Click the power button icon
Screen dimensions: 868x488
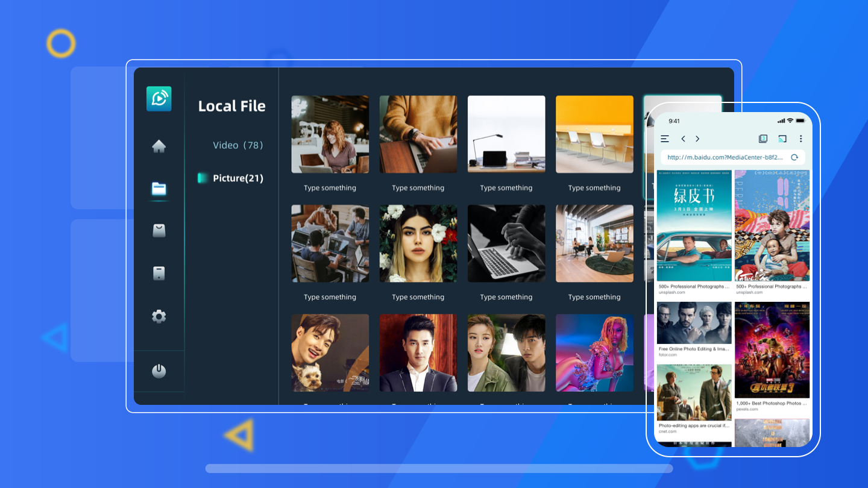coord(159,371)
